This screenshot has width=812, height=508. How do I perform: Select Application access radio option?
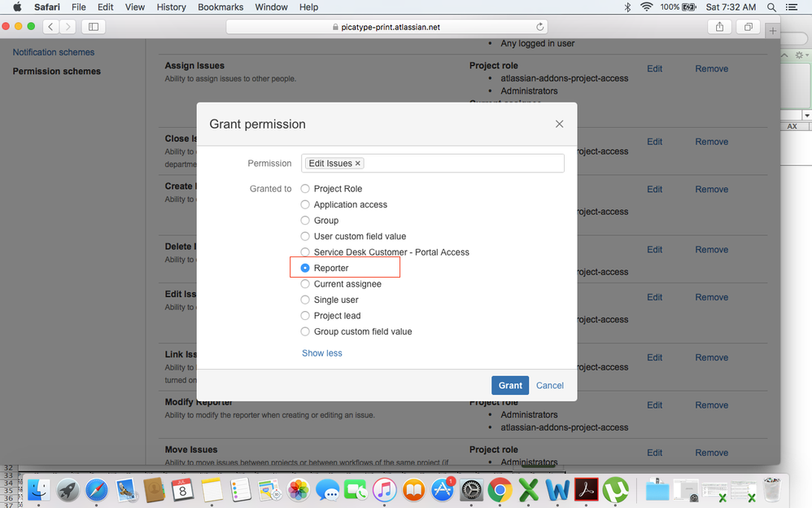click(x=305, y=205)
